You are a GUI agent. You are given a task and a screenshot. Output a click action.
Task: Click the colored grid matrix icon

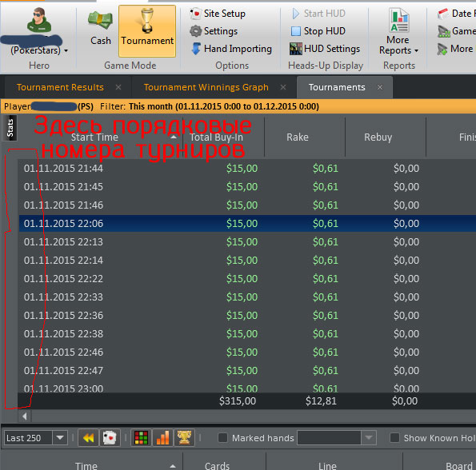coord(141,437)
